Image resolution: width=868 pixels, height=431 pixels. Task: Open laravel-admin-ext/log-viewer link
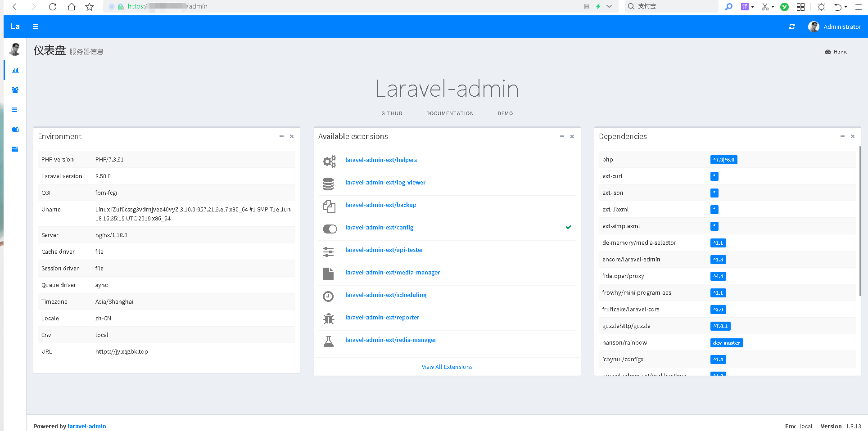pyautogui.click(x=385, y=182)
